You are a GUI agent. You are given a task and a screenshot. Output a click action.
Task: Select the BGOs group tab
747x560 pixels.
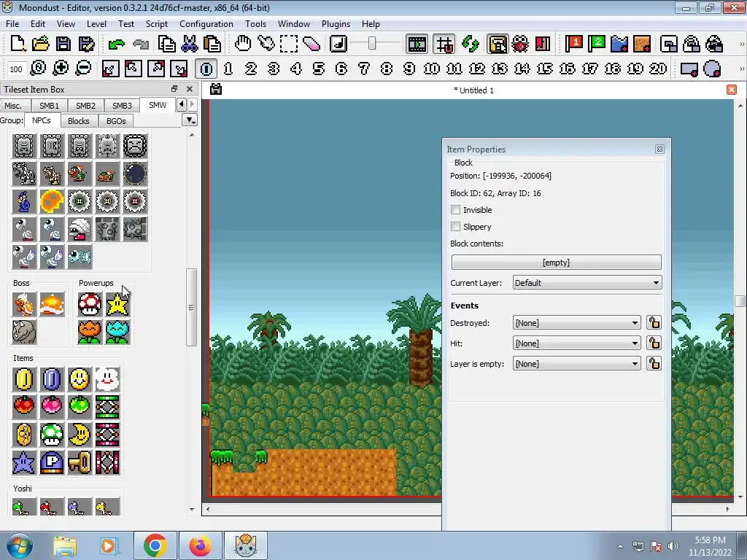(x=116, y=121)
